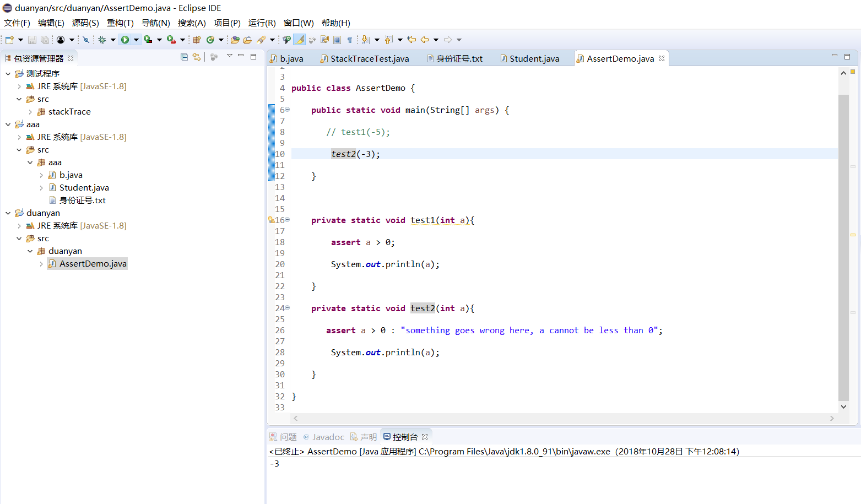Click the Debug bug icon
The image size is (861, 504).
point(102,40)
